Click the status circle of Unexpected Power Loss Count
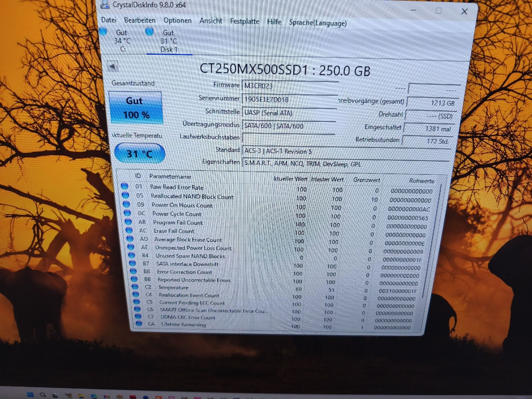 pos(131,247)
